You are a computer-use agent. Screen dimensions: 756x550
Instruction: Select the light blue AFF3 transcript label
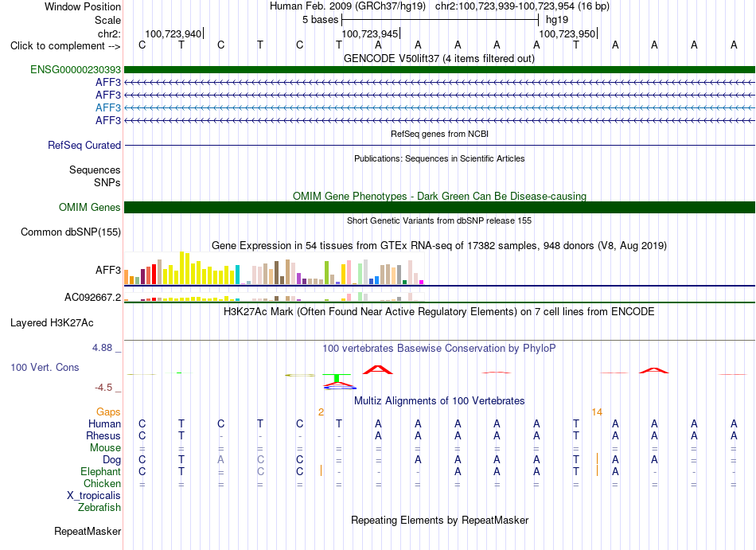point(108,107)
